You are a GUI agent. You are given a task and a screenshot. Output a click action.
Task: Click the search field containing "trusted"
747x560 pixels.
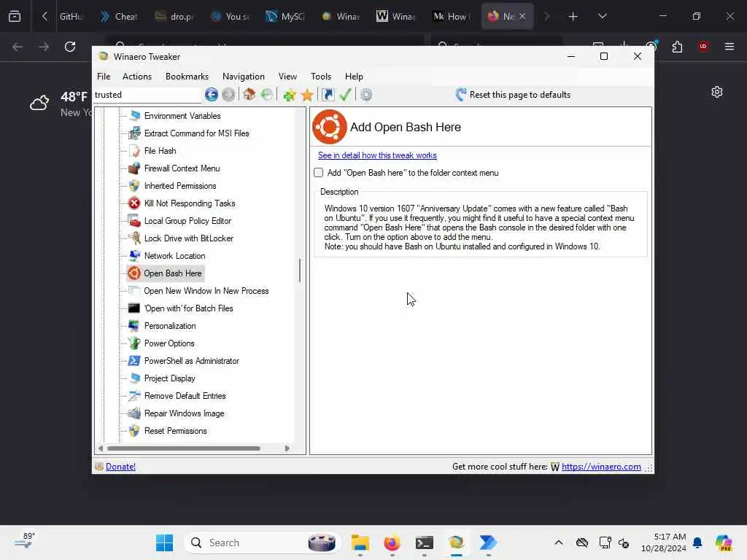click(147, 95)
